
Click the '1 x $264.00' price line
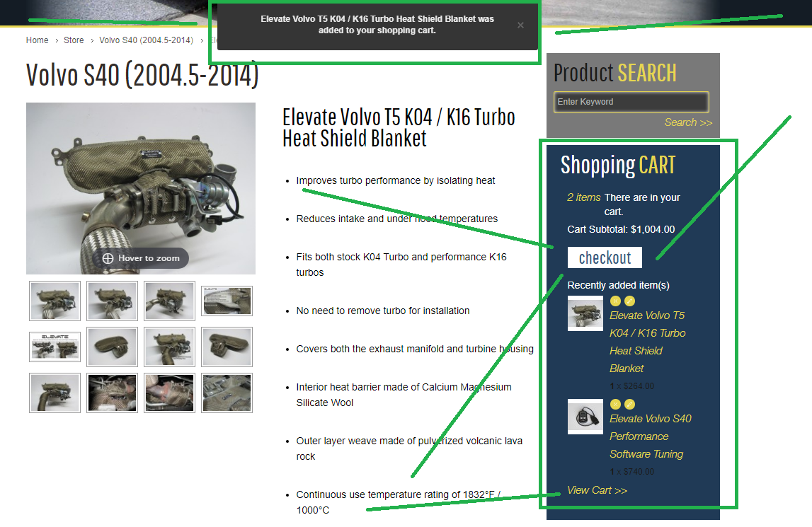click(x=631, y=386)
